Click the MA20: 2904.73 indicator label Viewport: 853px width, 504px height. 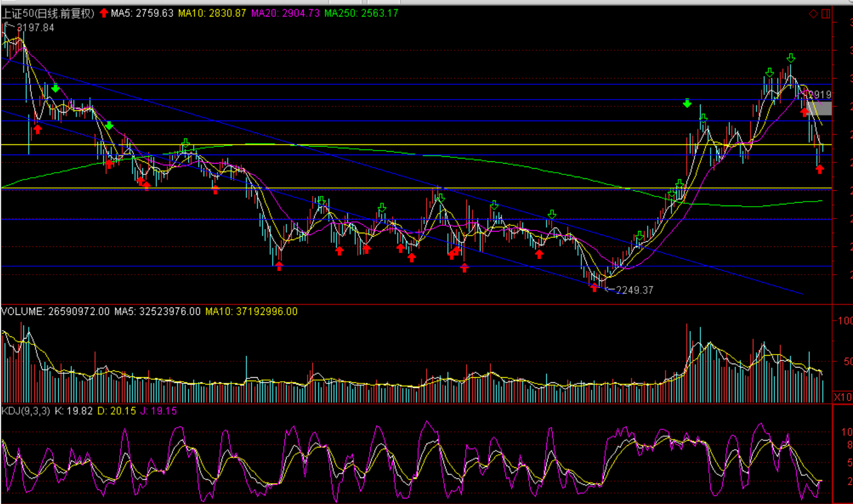(285, 13)
